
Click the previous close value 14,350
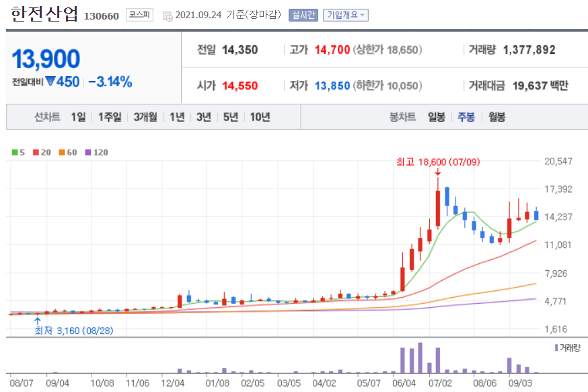point(240,50)
